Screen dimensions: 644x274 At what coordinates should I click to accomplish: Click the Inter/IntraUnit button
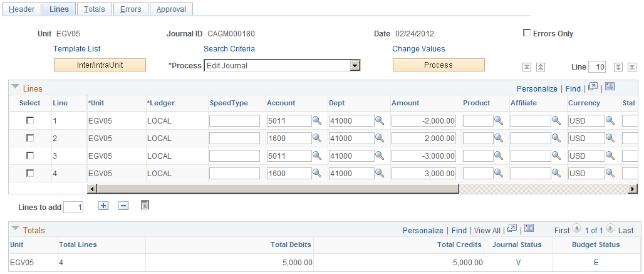[x=100, y=65]
